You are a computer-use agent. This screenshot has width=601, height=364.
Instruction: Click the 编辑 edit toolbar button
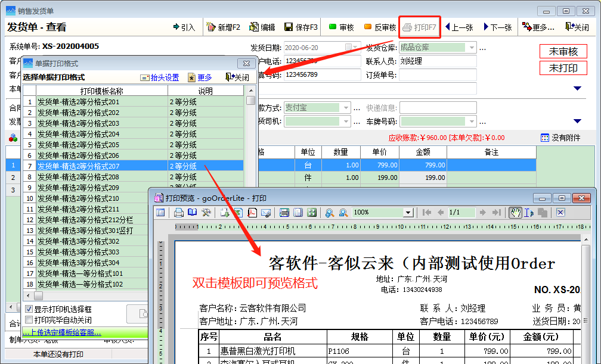(x=262, y=27)
